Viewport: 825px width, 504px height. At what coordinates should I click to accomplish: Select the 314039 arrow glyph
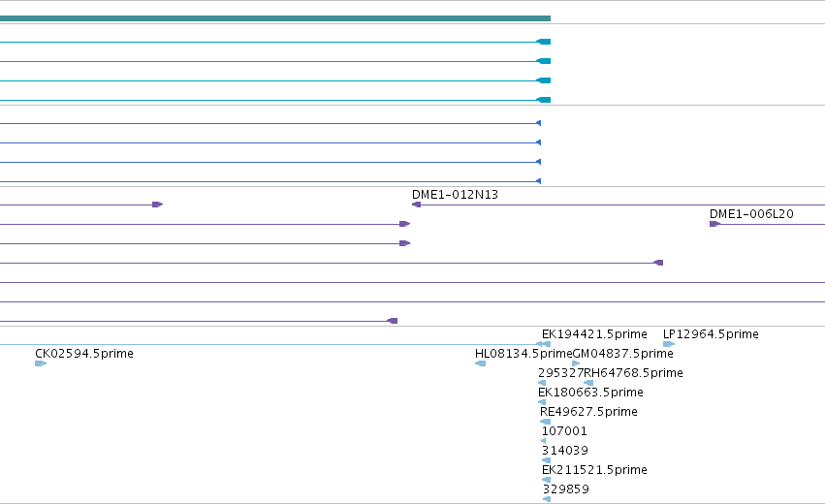point(546,460)
